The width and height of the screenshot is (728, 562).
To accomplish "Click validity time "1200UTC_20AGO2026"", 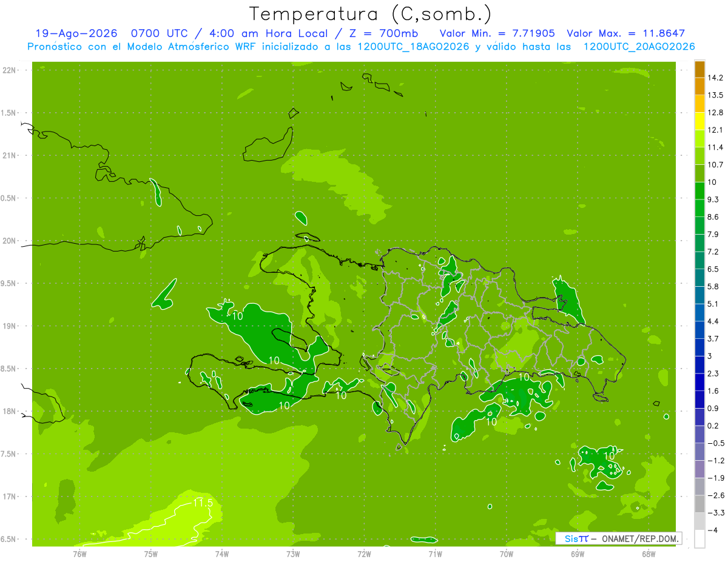I will (x=639, y=47).
